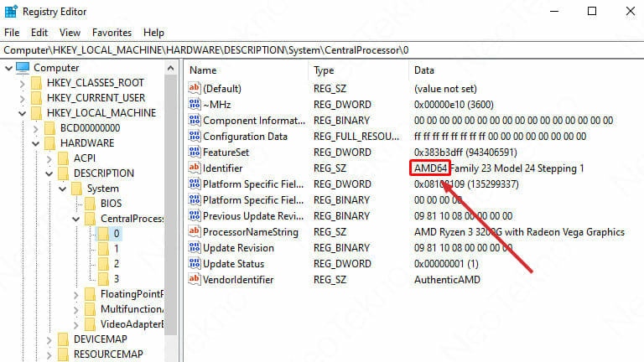Expand the BCD00000000 key
The height and width of the screenshot is (362, 644).
pyautogui.click(x=36, y=128)
